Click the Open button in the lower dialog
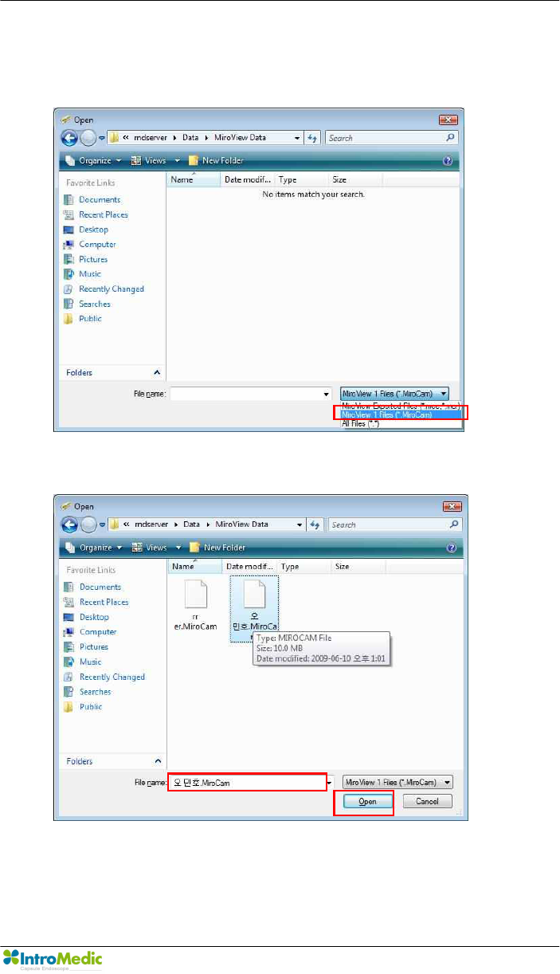560x974 pixels. pyautogui.click(x=367, y=802)
